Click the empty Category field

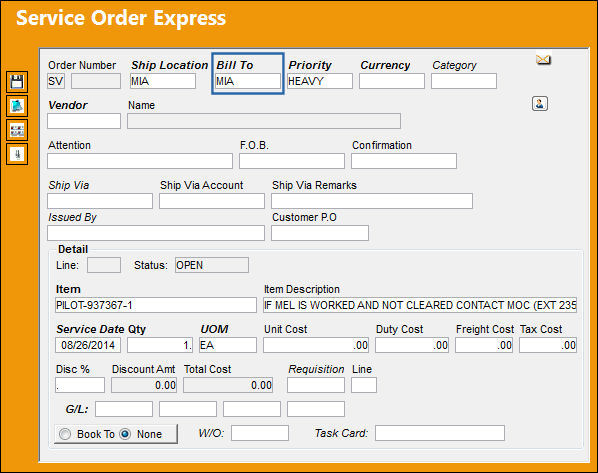(x=464, y=81)
